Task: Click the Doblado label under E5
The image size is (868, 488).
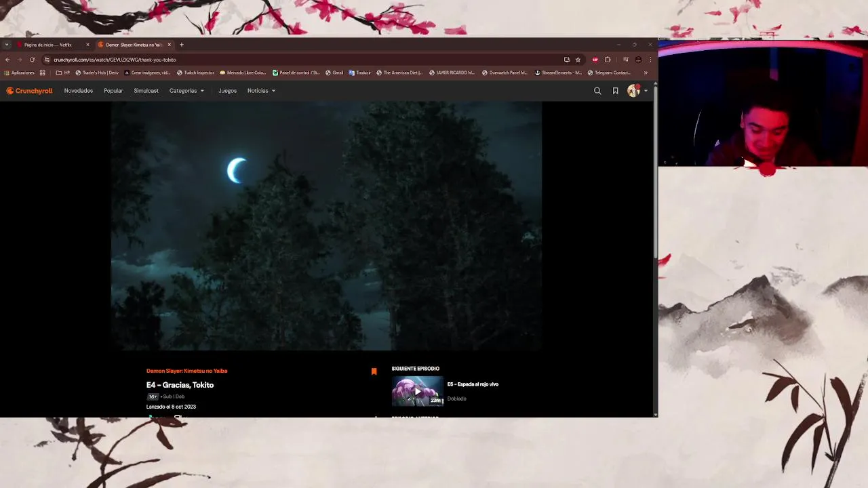Action: pyautogui.click(x=456, y=399)
